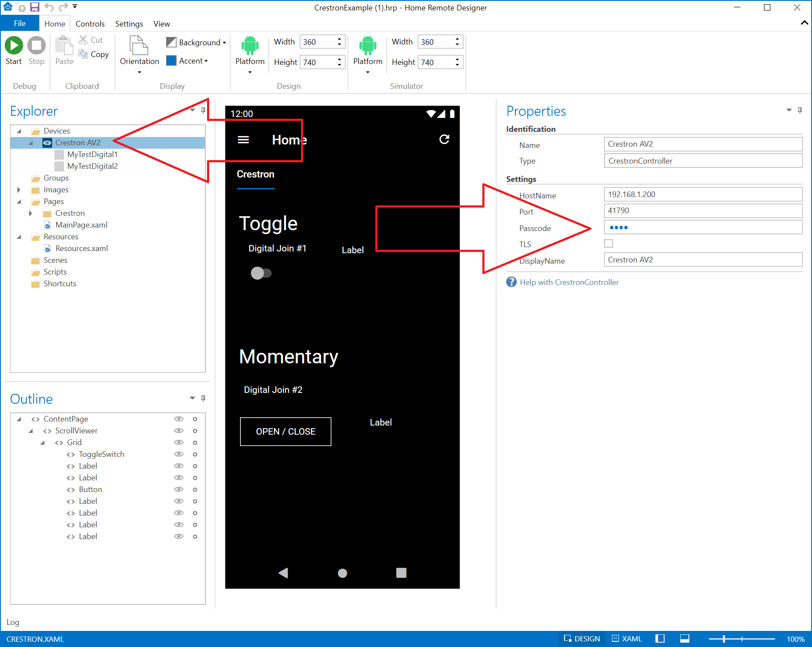Click the Stop debug icon

coord(37,45)
